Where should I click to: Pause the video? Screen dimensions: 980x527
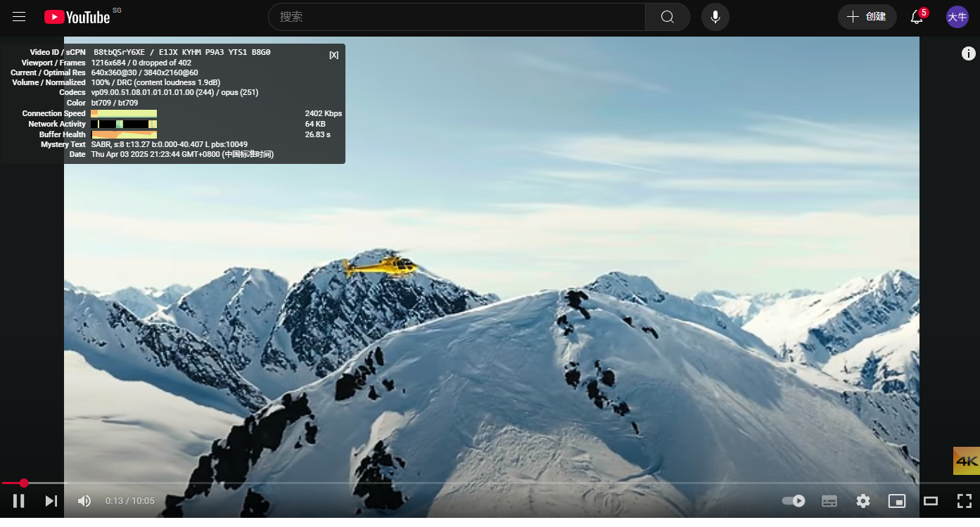[19, 501]
